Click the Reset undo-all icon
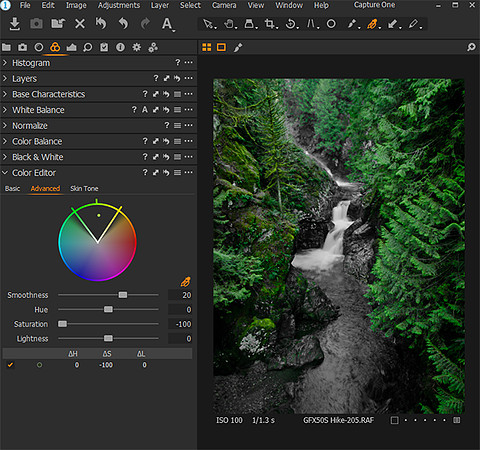The height and width of the screenshot is (450, 480). click(x=101, y=24)
